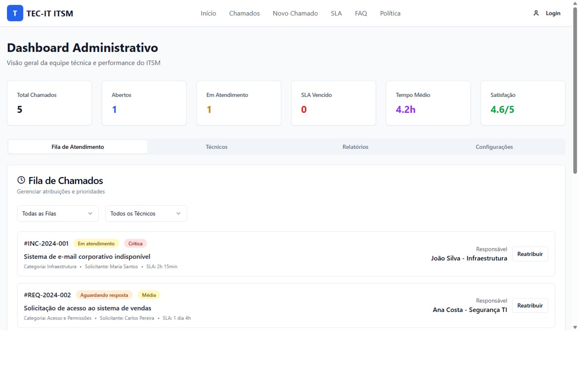Image resolution: width=588 pixels, height=368 pixels.
Task: Expand the Todos os Técnicos filter
Action: pos(146,213)
